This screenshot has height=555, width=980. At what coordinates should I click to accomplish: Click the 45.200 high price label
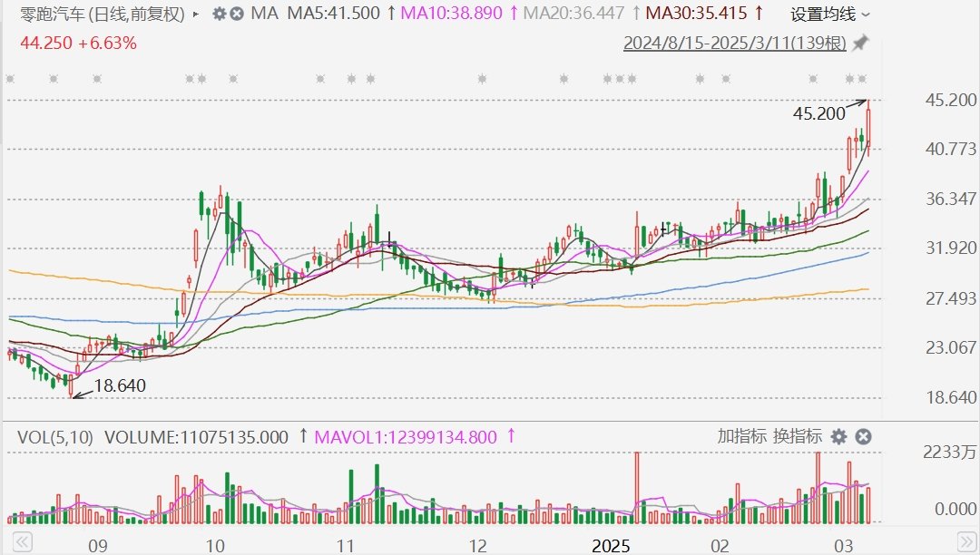(818, 114)
